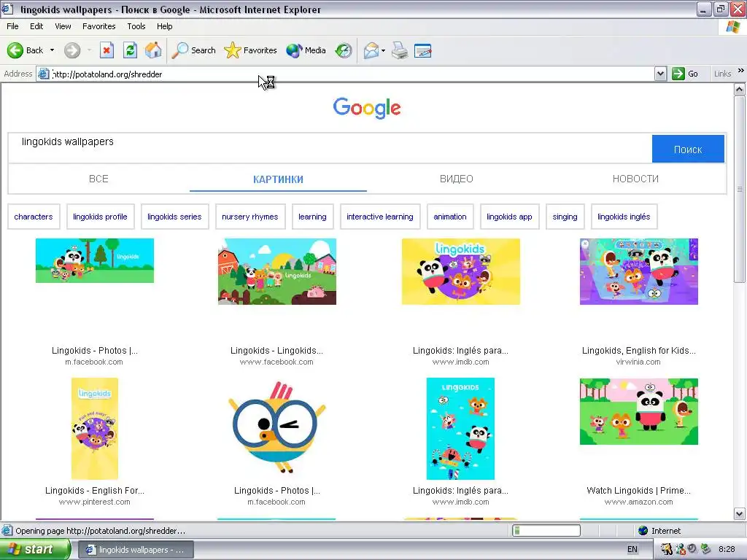This screenshot has height=560, width=747.
Task: Switch to the КАРТИНКИ tab
Action: [278, 179]
